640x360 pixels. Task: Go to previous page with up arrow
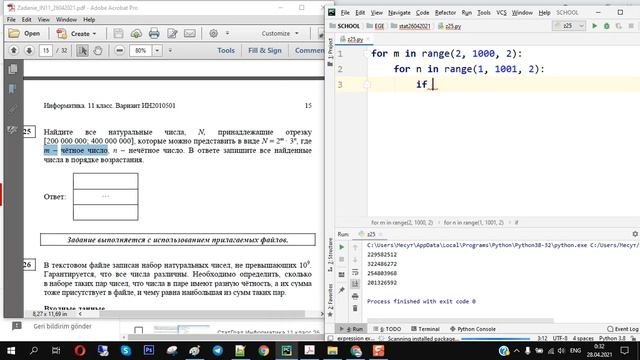click(x=14, y=51)
